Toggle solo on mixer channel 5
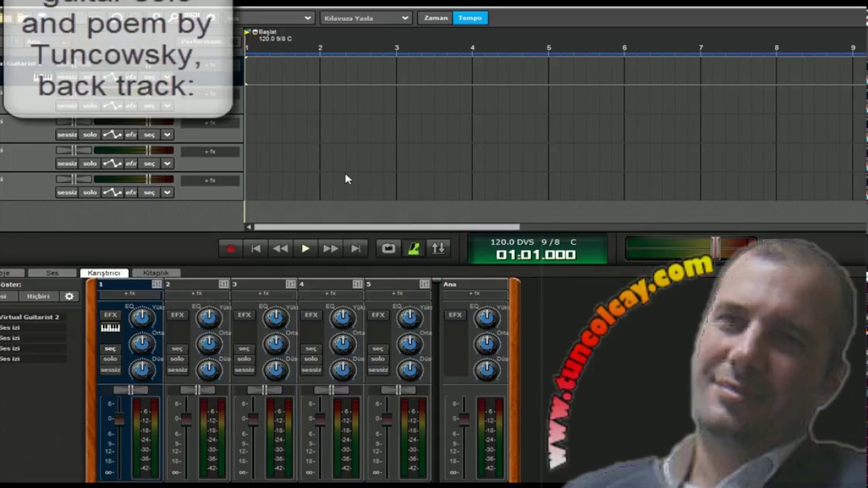 pos(378,359)
